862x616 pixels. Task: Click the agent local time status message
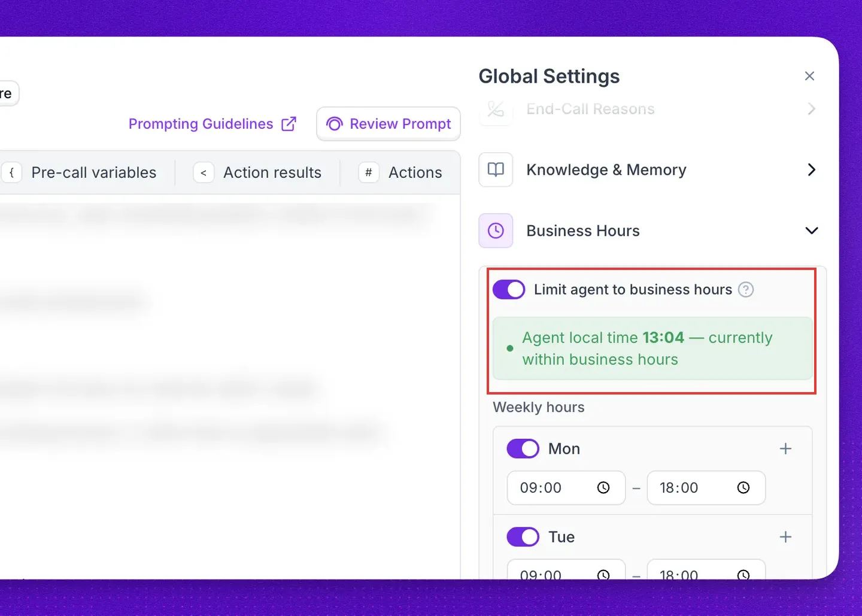652,348
